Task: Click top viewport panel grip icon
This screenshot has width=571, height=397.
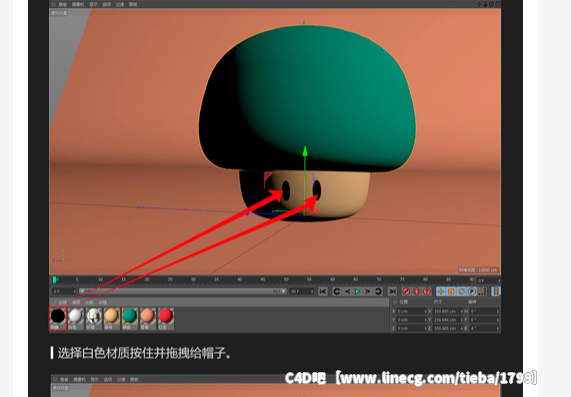Action: (54, 4)
